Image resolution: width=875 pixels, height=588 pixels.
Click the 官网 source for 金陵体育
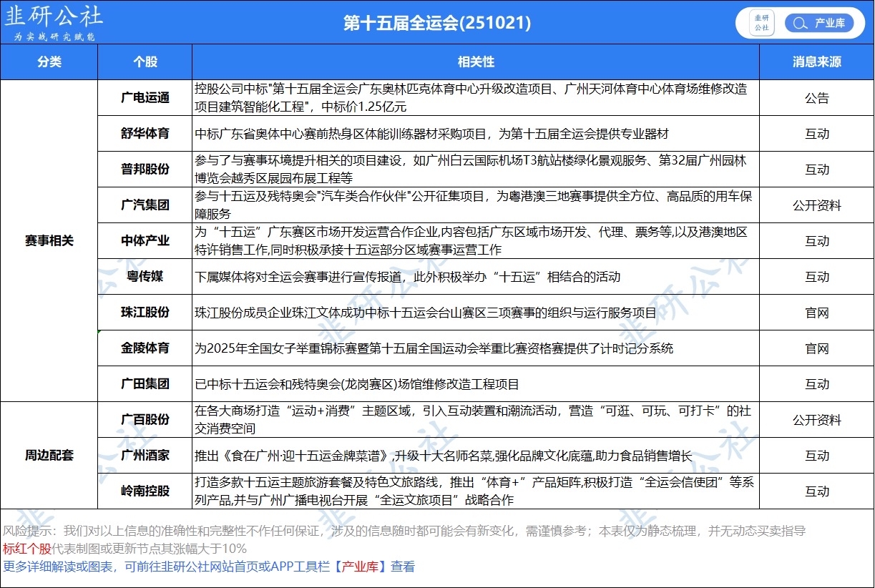coord(816,348)
